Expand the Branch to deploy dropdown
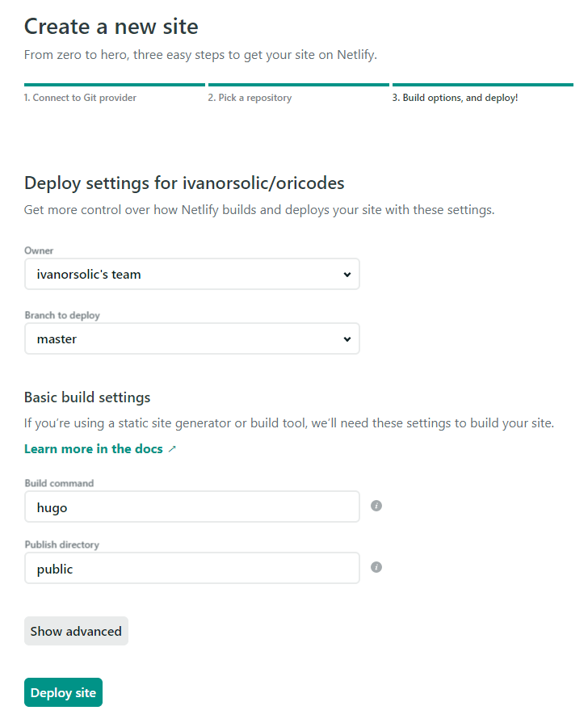 [x=191, y=339]
